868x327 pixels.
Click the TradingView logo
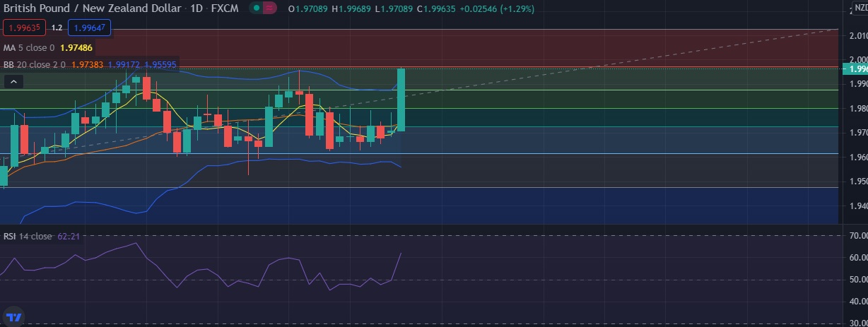(x=13, y=316)
